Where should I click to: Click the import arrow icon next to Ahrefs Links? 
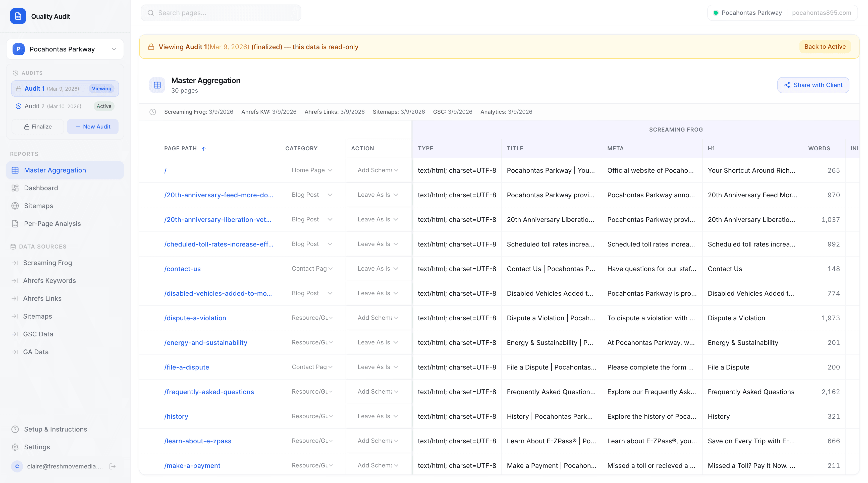click(x=15, y=298)
